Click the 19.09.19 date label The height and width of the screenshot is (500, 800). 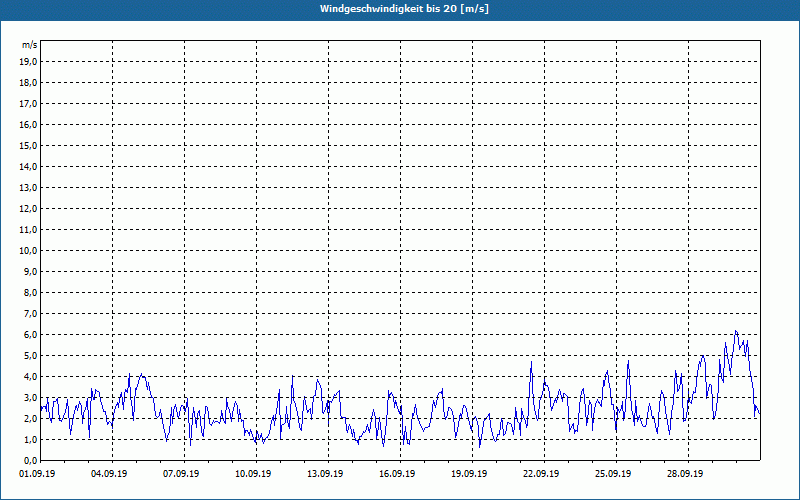(469, 473)
